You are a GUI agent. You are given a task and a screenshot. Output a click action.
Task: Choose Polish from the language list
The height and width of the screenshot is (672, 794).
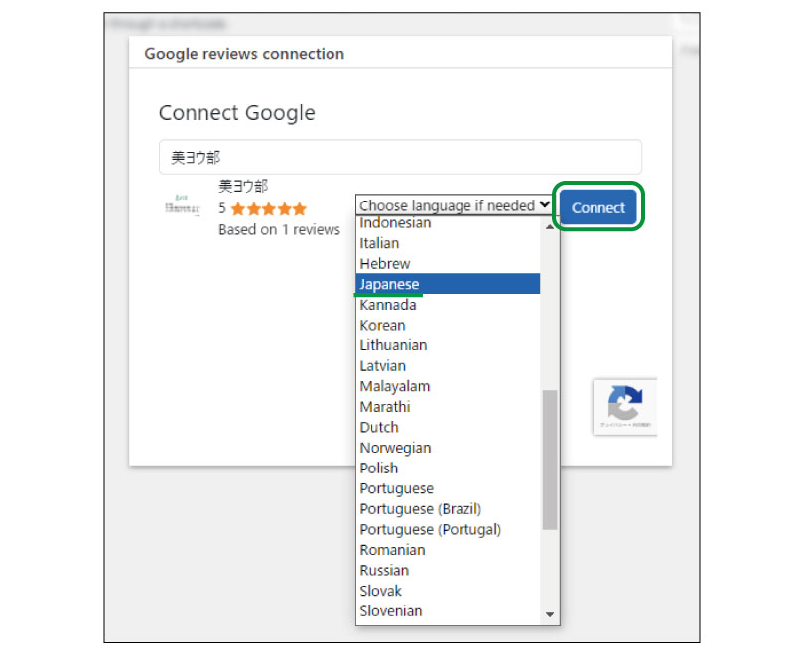(378, 469)
